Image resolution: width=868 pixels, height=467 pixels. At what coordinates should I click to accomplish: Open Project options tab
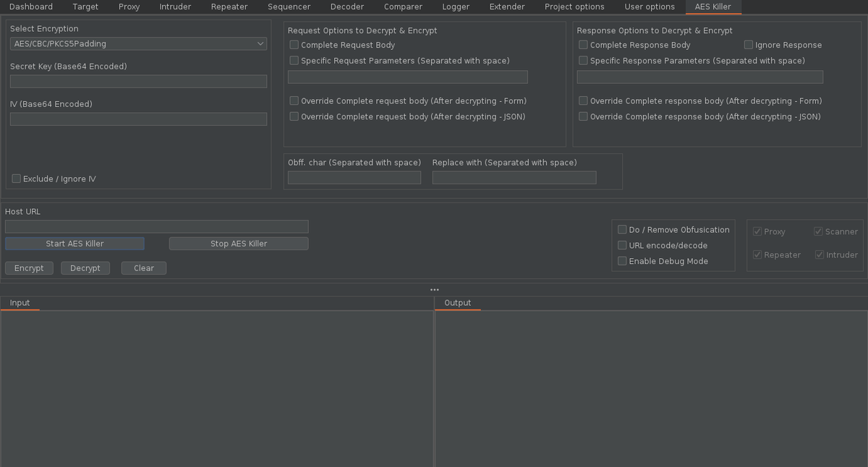(x=574, y=7)
